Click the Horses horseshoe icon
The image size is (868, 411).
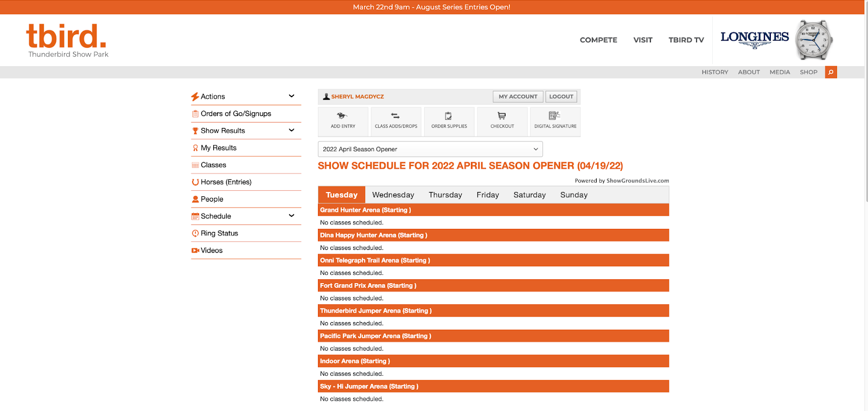(x=195, y=182)
